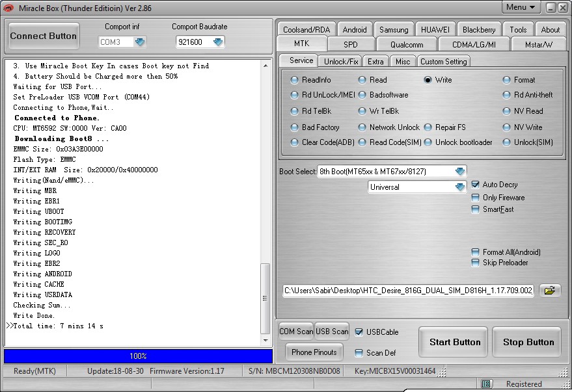Select the NV Read radio option
The height and width of the screenshot is (392, 572).
point(506,111)
